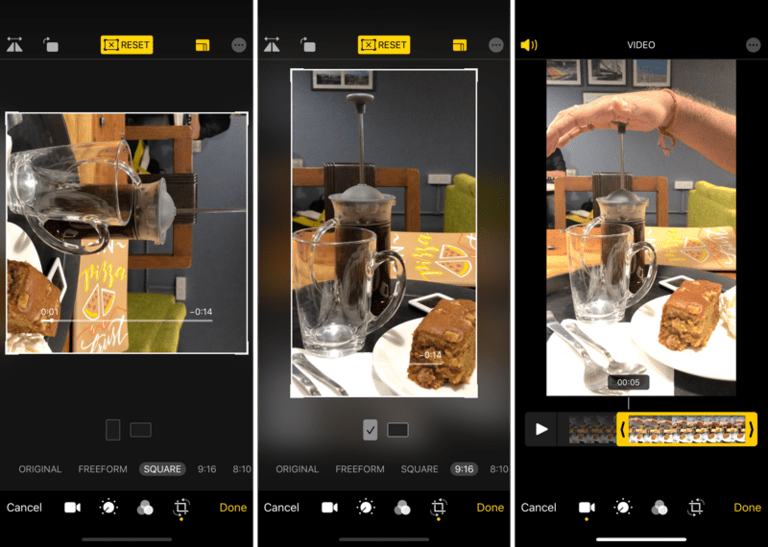Tap crop icon in left screen toolbar
This screenshot has width=768, height=547.
pos(181,507)
